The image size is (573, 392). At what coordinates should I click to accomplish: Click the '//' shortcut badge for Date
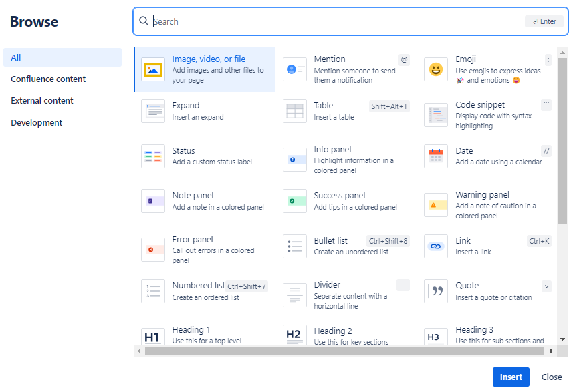click(546, 151)
